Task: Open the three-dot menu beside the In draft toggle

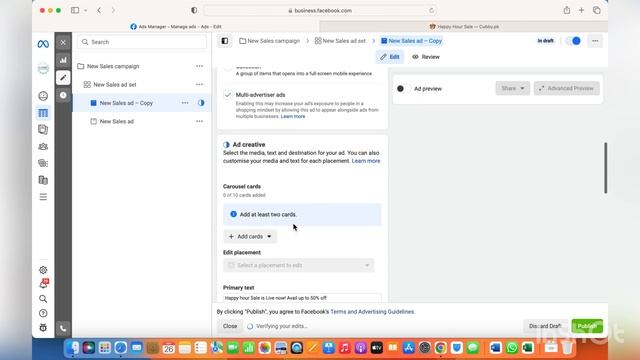Action: (595, 41)
